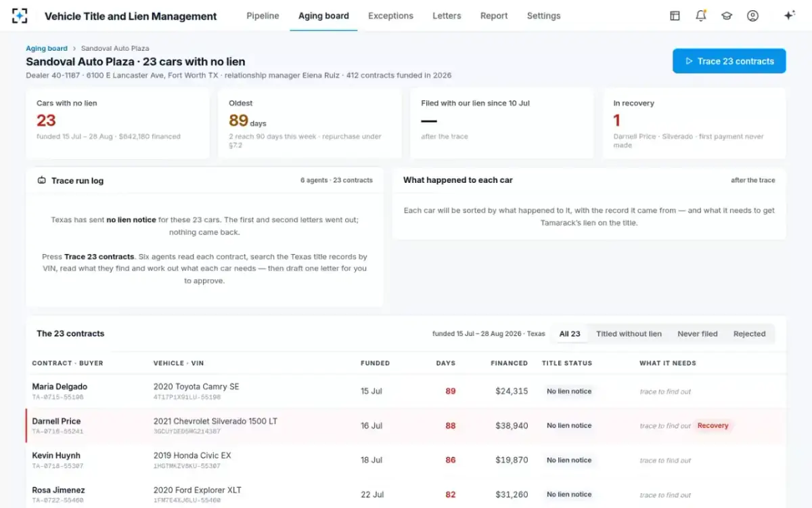Filter contracts by Titled without lien
812x508 pixels.
[x=629, y=334]
